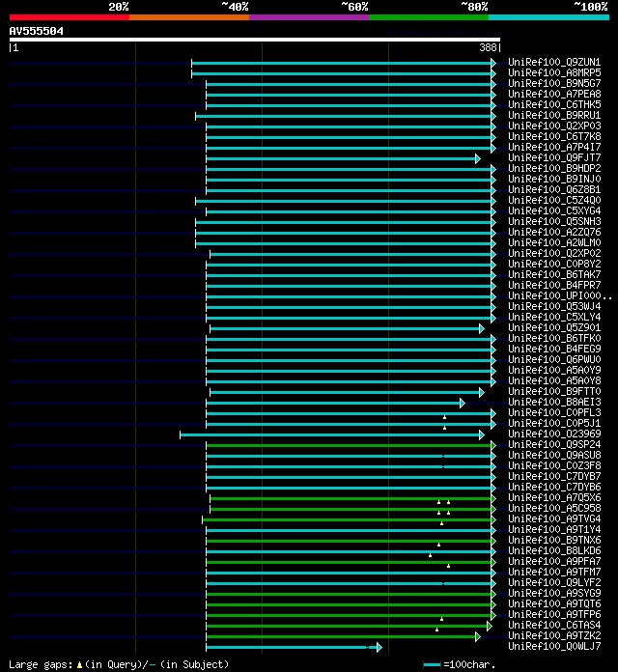This screenshot has width=618, height=672.
Task: Select the UniRef100_Q5Z901 label
Action: point(554,327)
